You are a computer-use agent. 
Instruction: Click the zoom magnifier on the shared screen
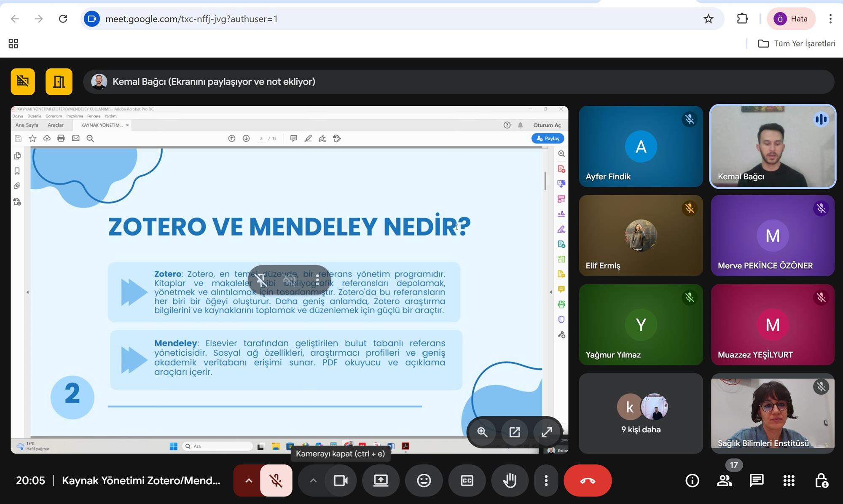click(482, 432)
